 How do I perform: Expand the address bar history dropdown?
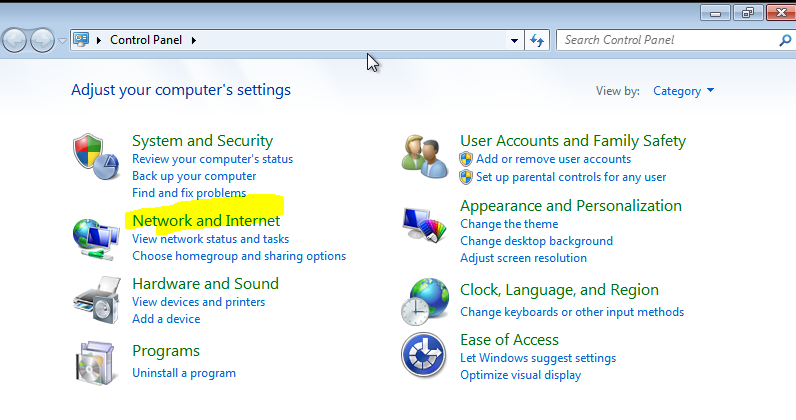click(514, 40)
